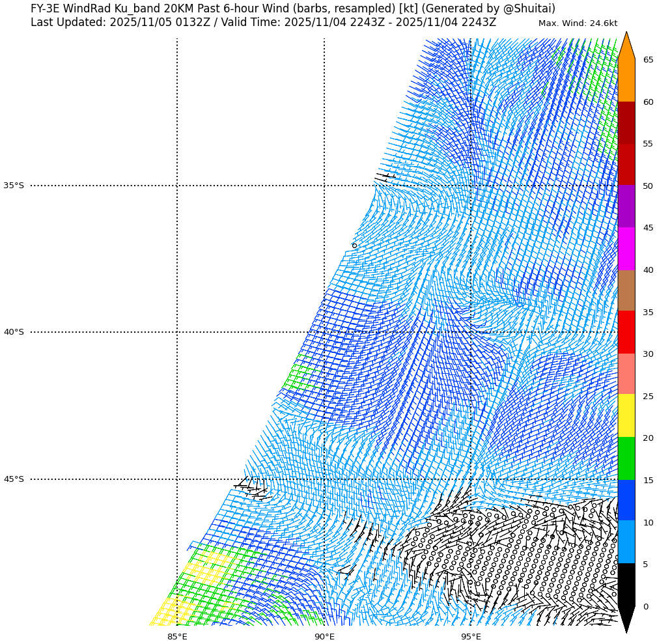The height and width of the screenshot is (644, 657).
Task: Select the yellow 20–25 kt colorbar band
Action: [x=626, y=415]
